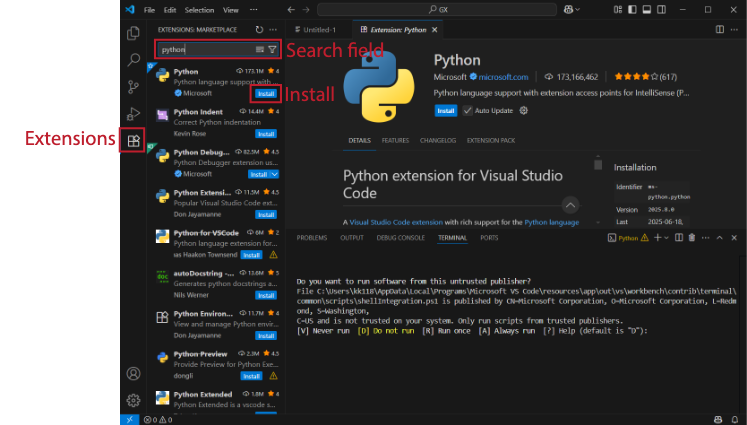Open the DEBUG CONSOLE panel tab
Screen dimensions: 747x425
coord(400,238)
